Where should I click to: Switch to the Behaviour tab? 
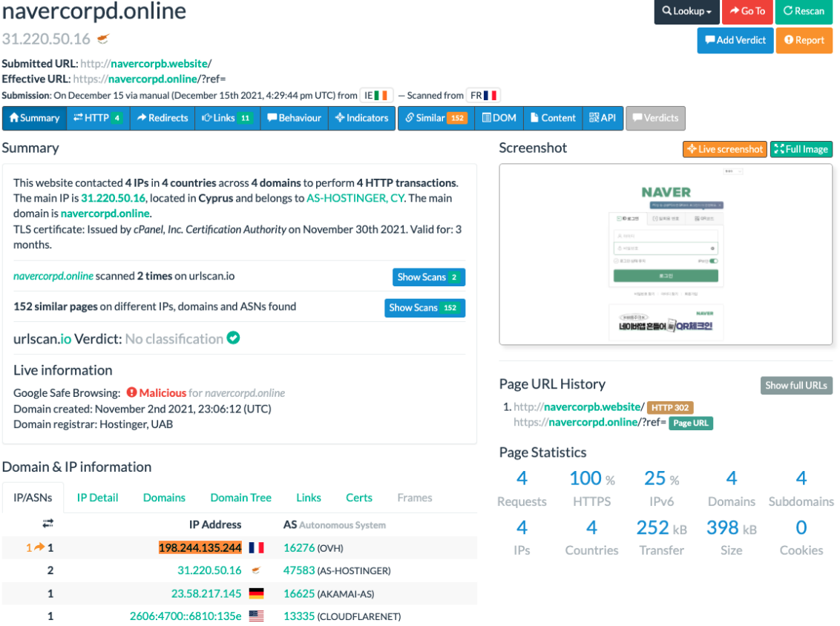294,118
